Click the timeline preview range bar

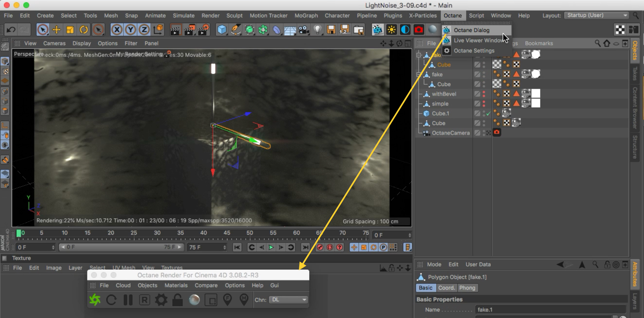pyautogui.click(x=121, y=247)
